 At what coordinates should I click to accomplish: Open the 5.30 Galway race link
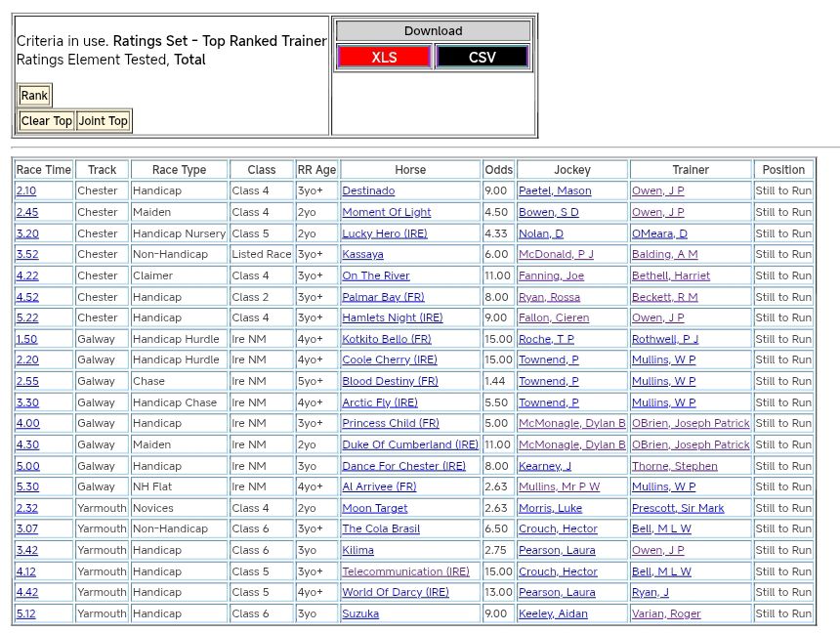coord(27,487)
